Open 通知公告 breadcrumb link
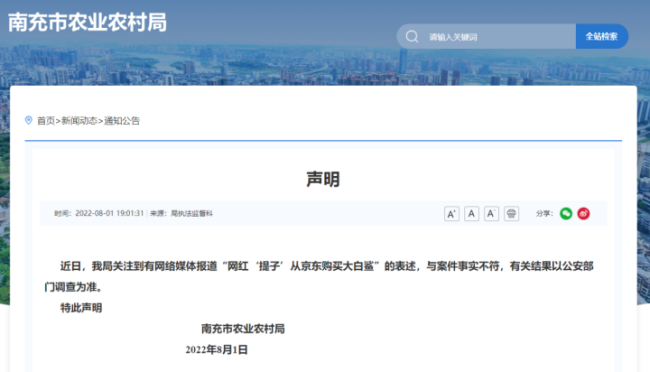 [x=122, y=121]
